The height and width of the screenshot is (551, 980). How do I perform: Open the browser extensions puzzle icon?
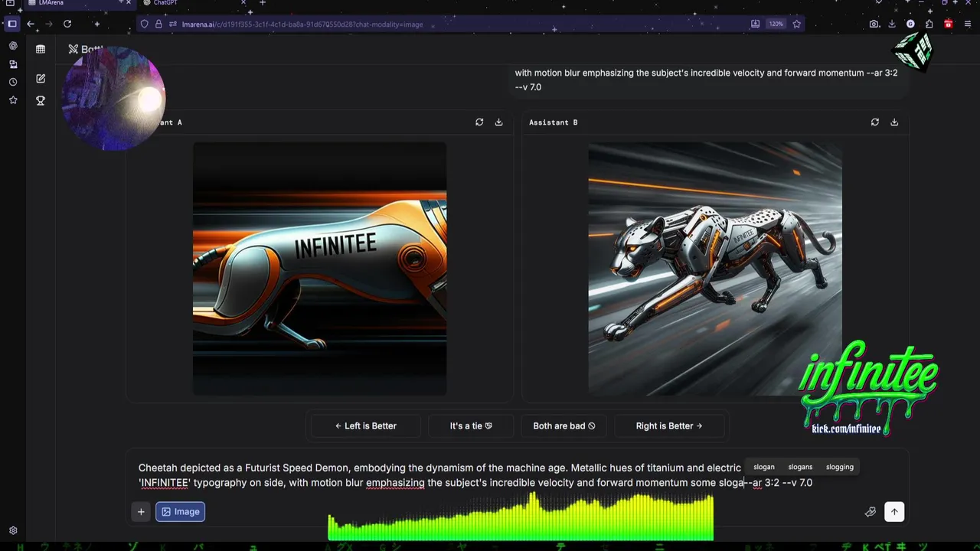pyautogui.click(x=929, y=24)
